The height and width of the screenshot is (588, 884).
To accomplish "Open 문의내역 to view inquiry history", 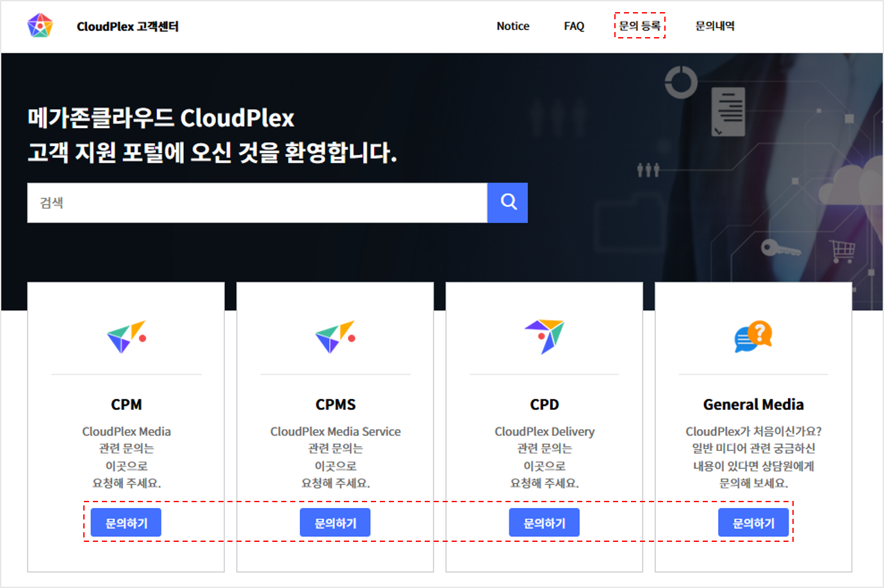I will [x=714, y=26].
